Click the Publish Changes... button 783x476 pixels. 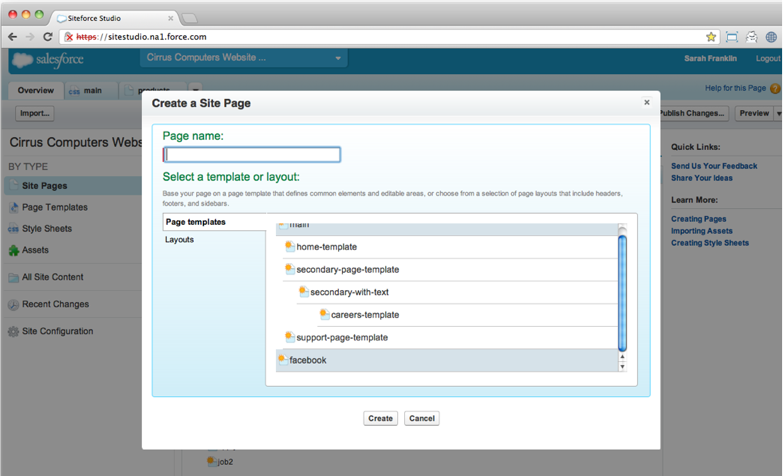pos(693,113)
